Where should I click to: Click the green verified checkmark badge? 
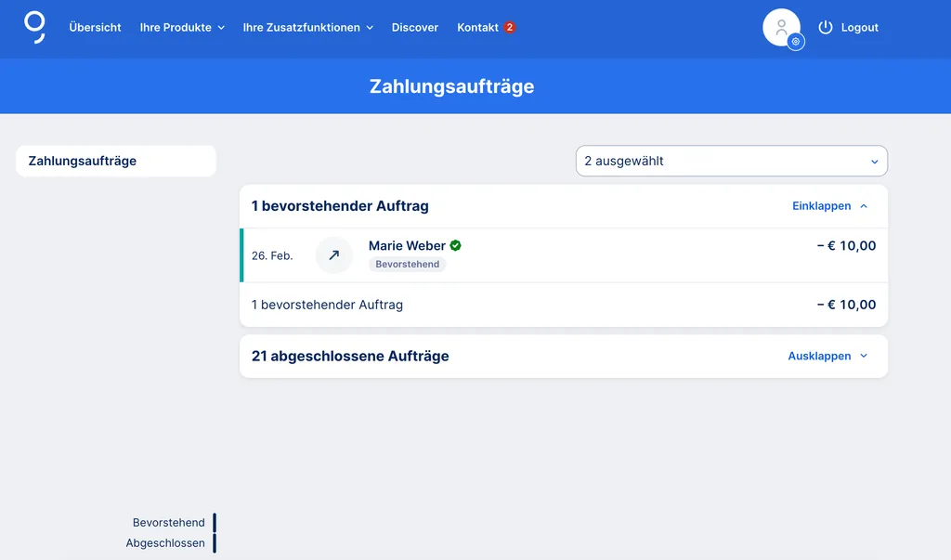pyautogui.click(x=455, y=246)
